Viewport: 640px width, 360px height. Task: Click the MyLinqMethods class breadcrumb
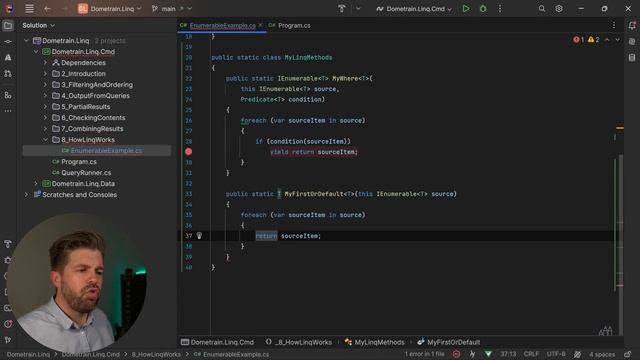click(374, 342)
